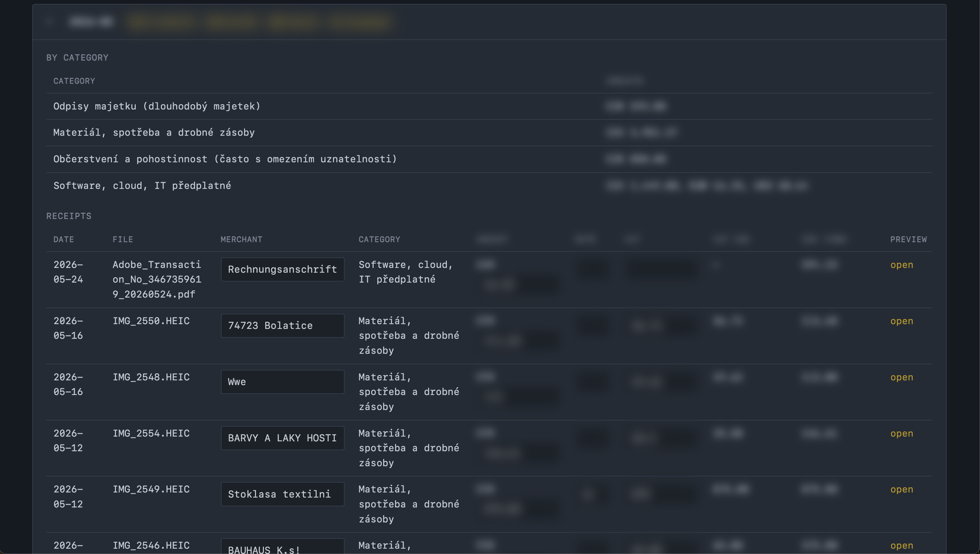
Task: Select file name IMG_2550.HEIC
Action: click(151, 321)
